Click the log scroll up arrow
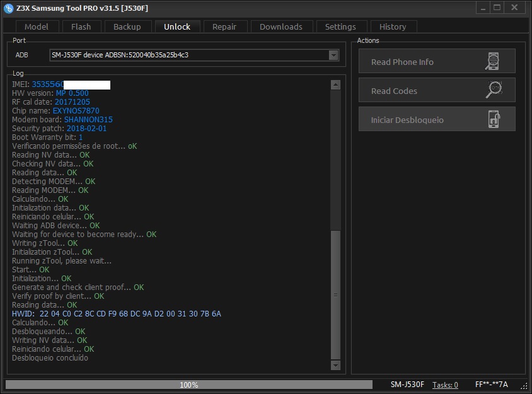Screen dimensions: 532x394 335,85
